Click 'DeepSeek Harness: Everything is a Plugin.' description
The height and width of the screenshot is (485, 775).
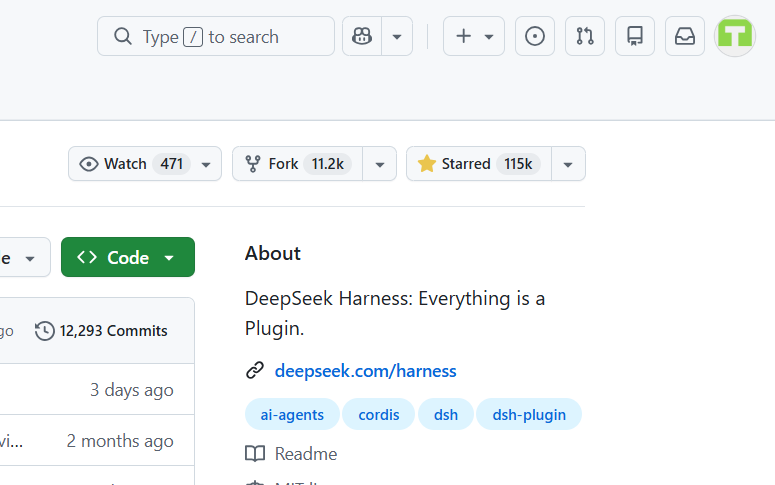(x=395, y=313)
